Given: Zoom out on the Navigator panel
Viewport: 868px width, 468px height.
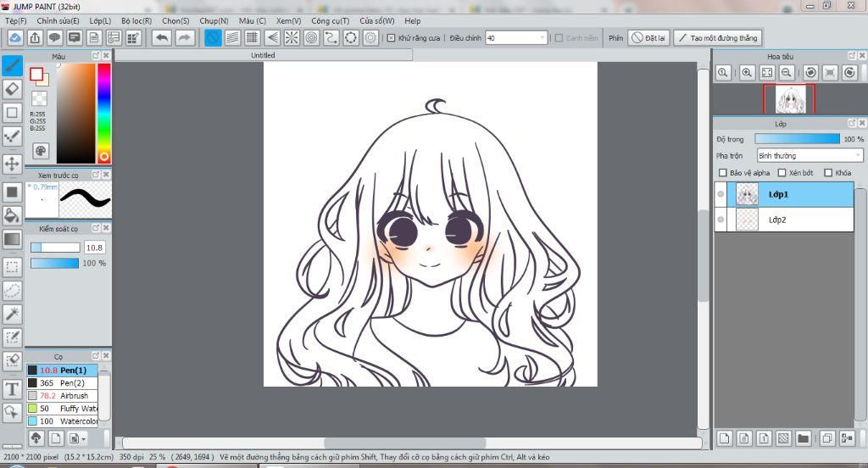Looking at the screenshot, I should pyautogui.click(x=787, y=73).
